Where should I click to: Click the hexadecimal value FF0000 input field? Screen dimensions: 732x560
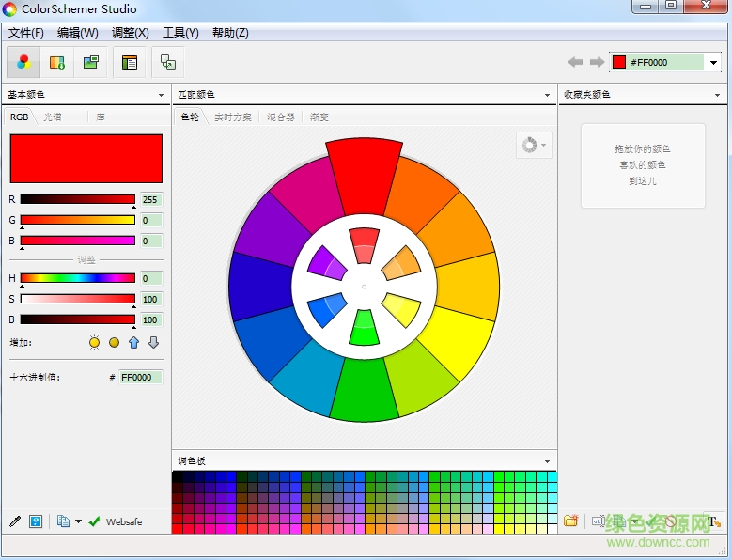[140, 377]
